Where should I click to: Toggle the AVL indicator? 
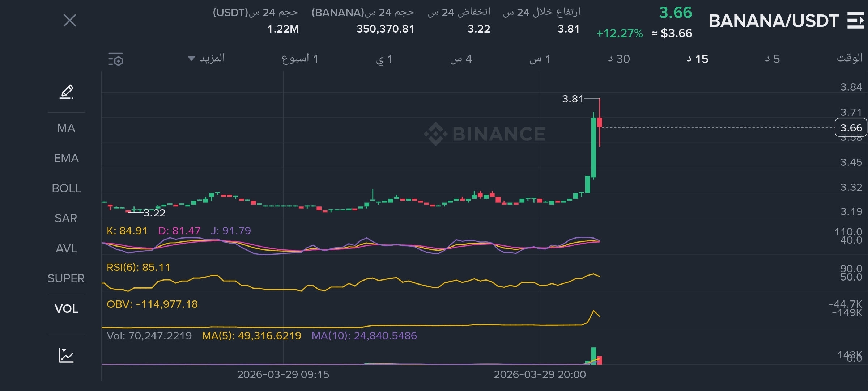click(x=66, y=248)
